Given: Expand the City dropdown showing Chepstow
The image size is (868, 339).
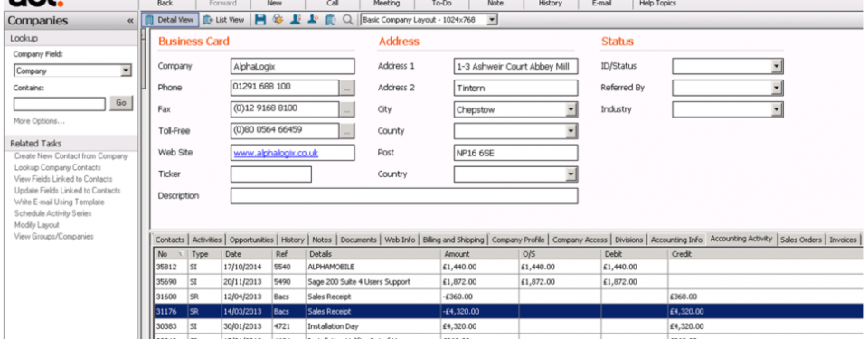Looking at the screenshot, I should (x=571, y=109).
